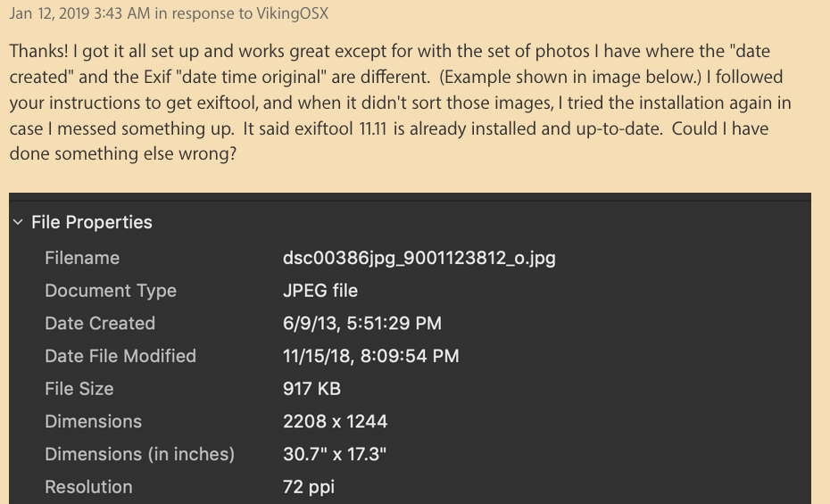Collapse the File Properties chevron arrow
The image size is (830, 504).
18,223
